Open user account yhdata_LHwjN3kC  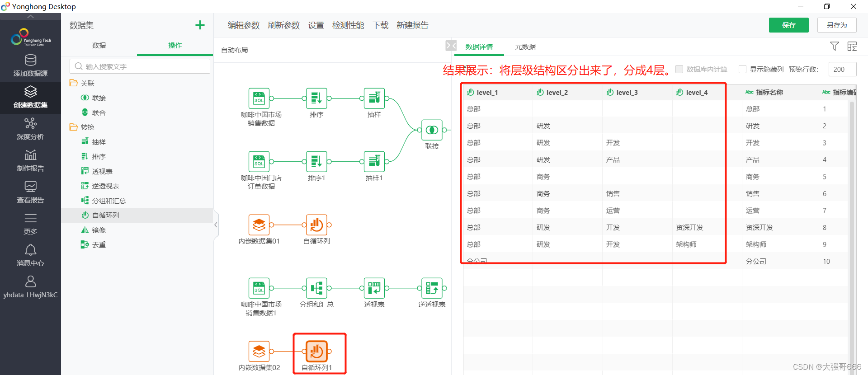30,287
